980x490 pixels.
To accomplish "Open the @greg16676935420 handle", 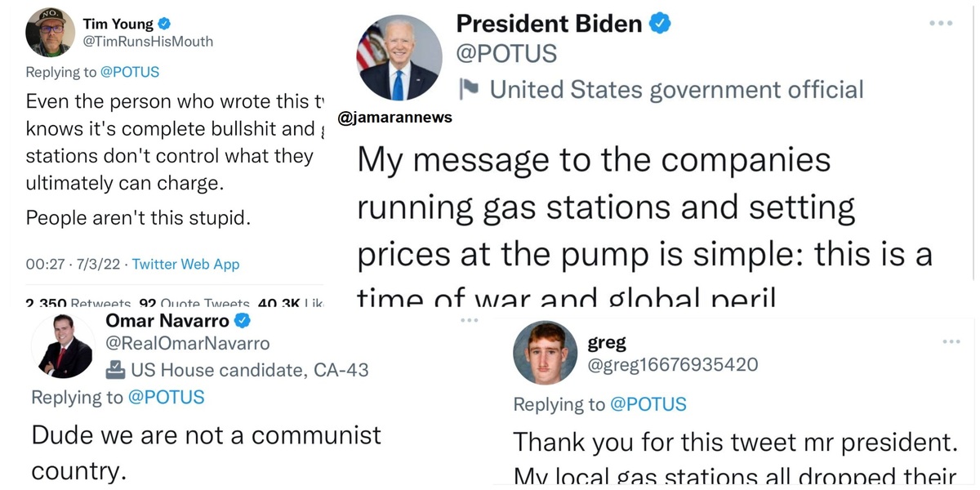I will click(673, 364).
